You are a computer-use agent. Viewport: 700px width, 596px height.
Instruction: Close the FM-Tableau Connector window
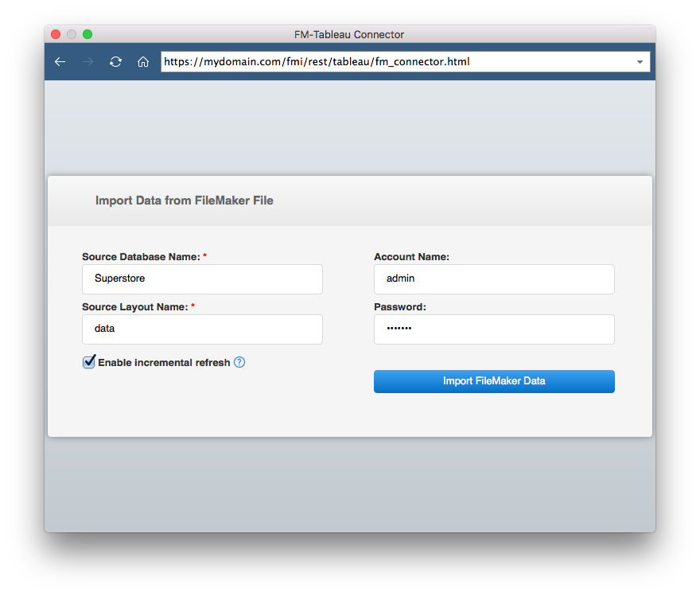(56, 34)
